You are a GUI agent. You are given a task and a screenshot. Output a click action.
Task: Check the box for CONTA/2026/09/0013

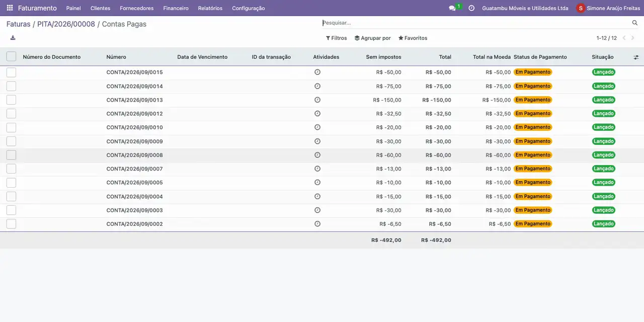(11, 100)
